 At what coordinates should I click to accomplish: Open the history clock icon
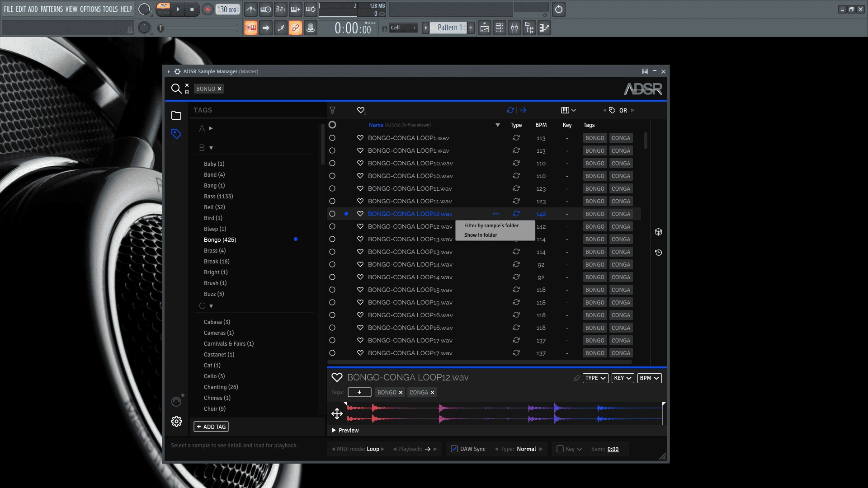pos(659,253)
